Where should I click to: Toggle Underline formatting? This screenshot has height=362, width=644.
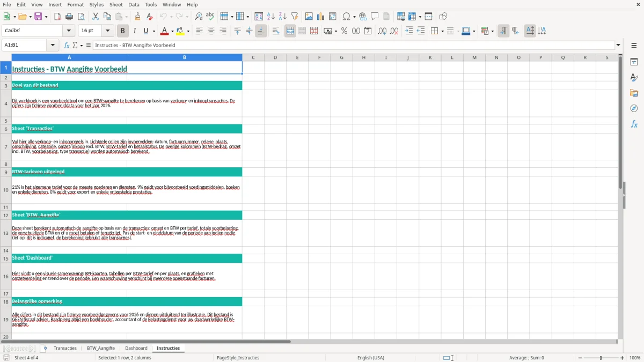[145, 31]
